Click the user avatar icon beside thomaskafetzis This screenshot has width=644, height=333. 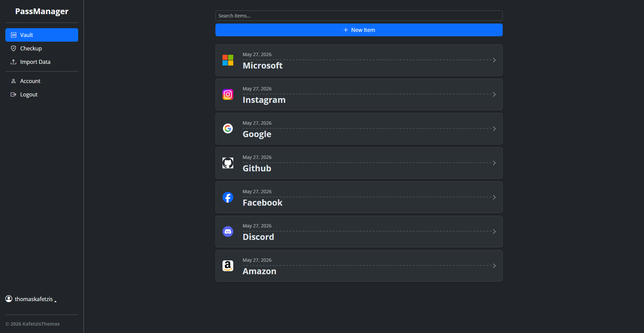pyautogui.click(x=9, y=299)
